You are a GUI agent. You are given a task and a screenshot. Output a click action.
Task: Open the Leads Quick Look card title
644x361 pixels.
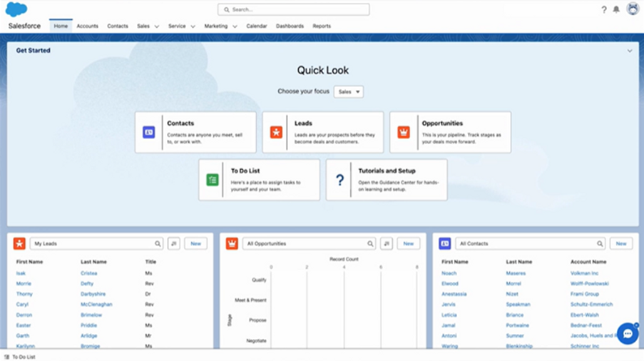pos(303,123)
